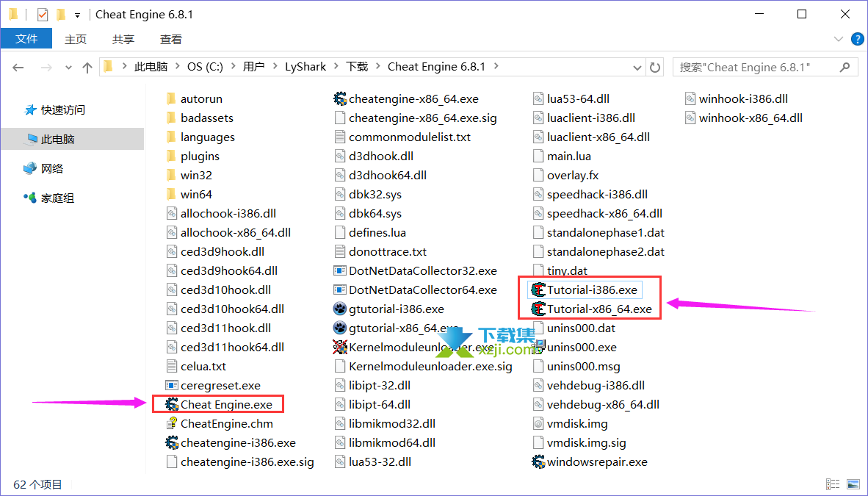Image resolution: width=868 pixels, height=496 pixels.
Task: Open the recent locations dropdown arrow
Action: pos(68,68)
